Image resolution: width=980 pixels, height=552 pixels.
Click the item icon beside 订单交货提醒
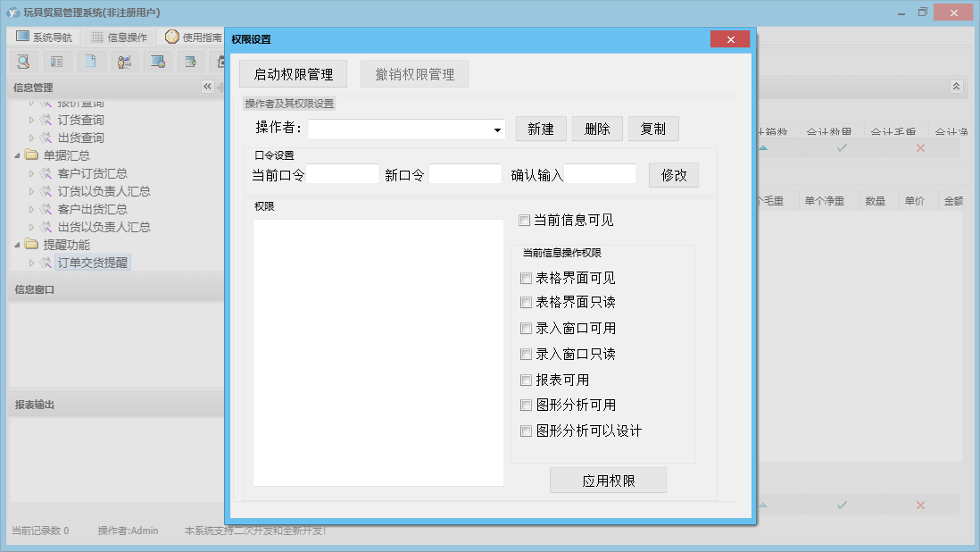46,263
